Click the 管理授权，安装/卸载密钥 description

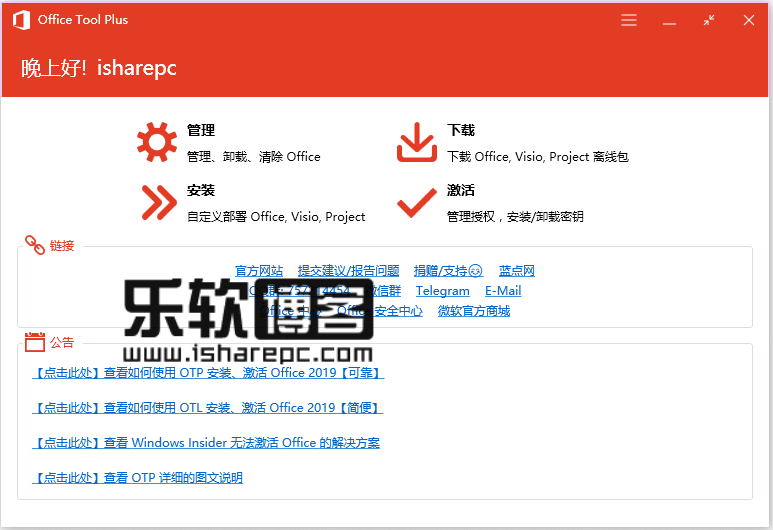click(x=515, y=217)
